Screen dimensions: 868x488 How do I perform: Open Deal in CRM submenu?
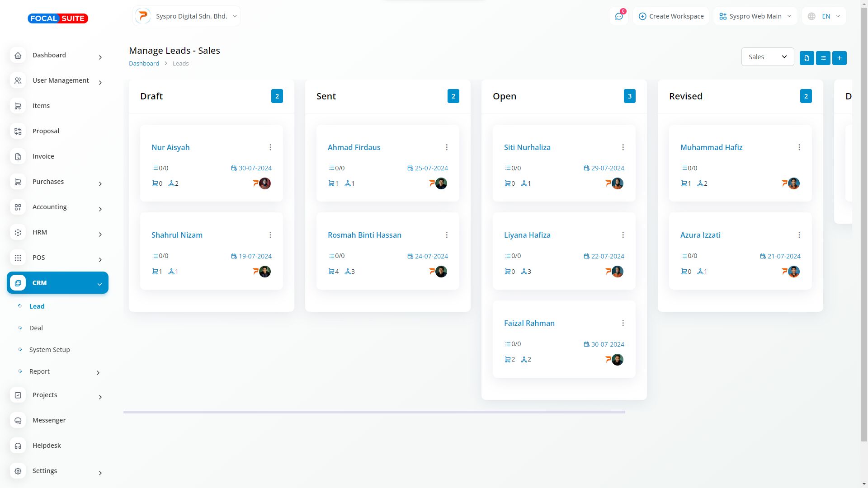pyautogui.click(x=36, y=328)
